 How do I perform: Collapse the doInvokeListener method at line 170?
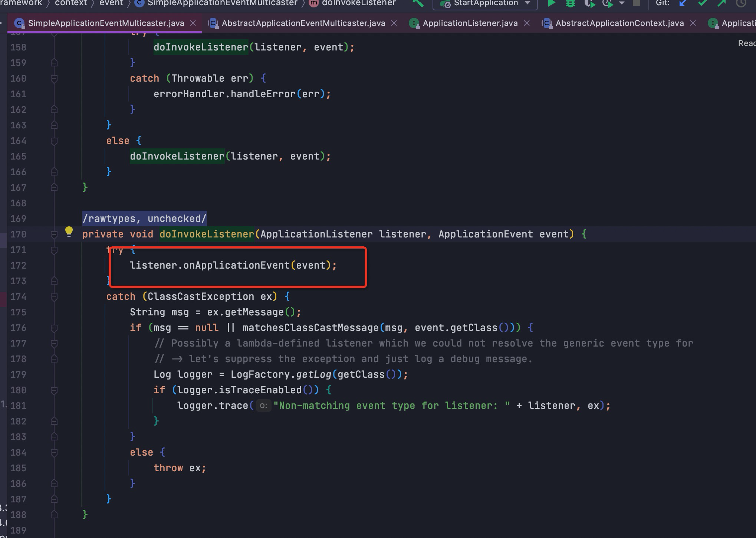point(54,234)
